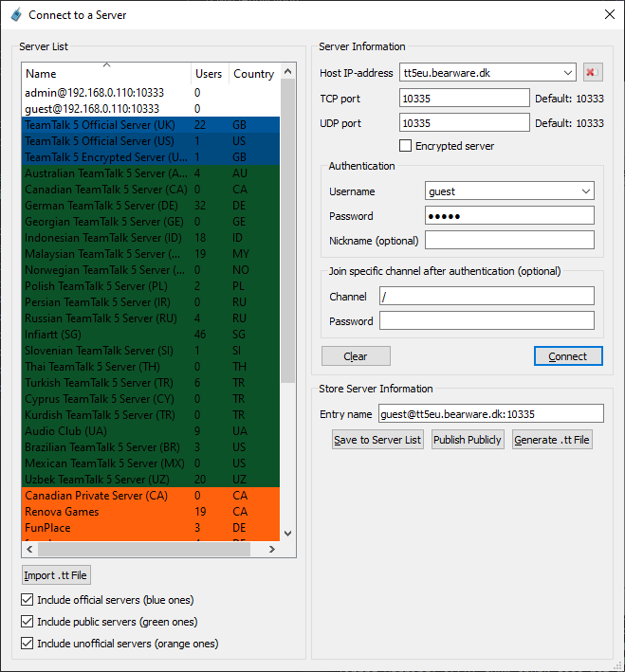
Task: Click the Publish Publicly button
Action: (468, 440)
